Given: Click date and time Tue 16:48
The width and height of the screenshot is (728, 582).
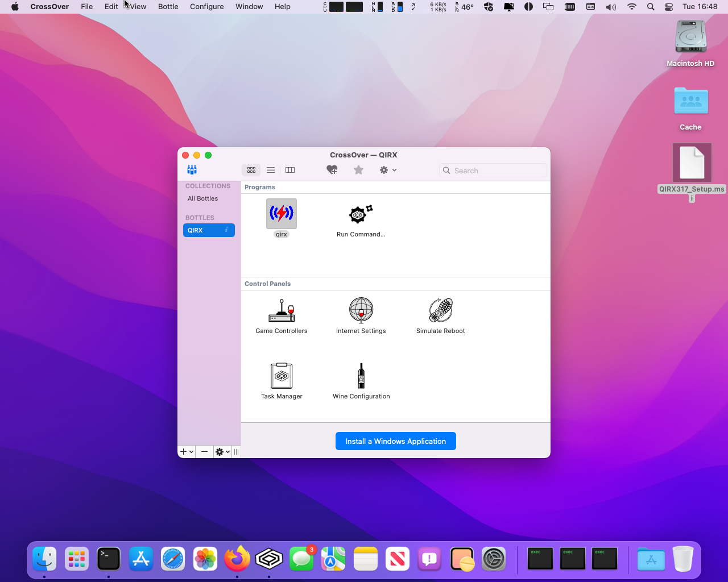Looking at the screenshot, I should click(x=700, y=7).
